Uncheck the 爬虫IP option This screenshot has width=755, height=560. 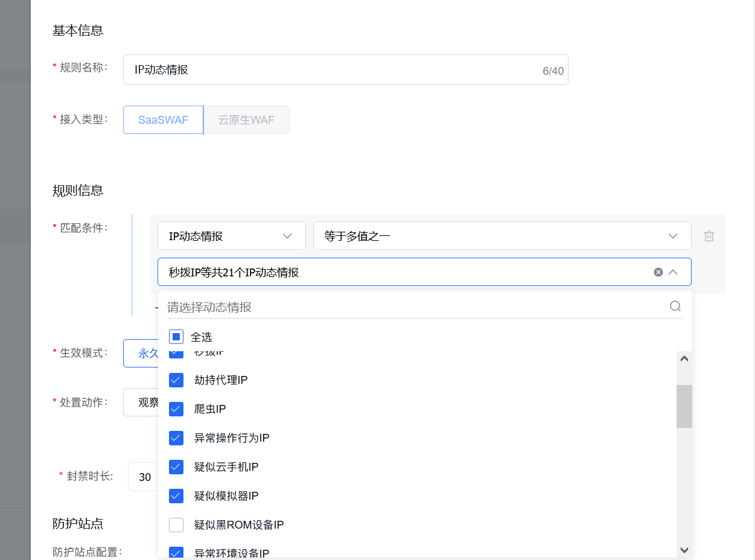(x=176, y=409)
